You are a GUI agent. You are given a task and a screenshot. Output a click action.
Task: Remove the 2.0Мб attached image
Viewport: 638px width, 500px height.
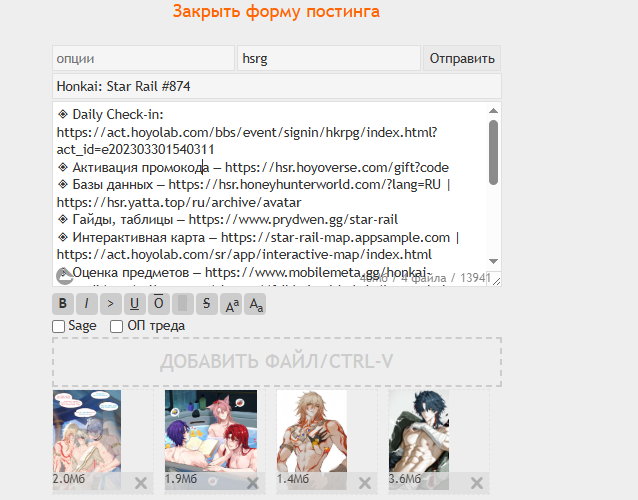click(x=141, y=483)
